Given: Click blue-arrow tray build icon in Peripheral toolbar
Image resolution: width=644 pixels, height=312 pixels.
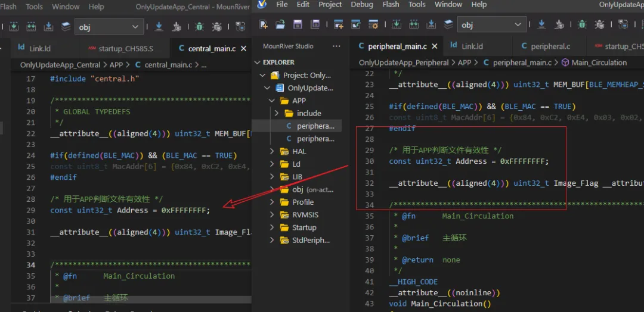Looking at the screenshot, I should coord(431,24).
